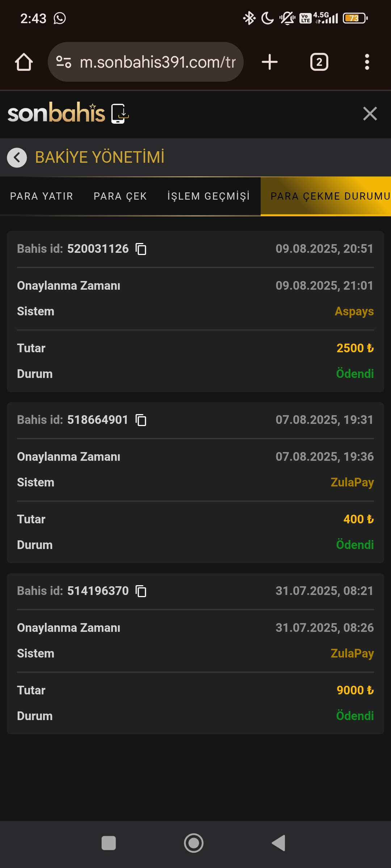
Task: Copy bet id 514196370
Action: tap(141, 591)
